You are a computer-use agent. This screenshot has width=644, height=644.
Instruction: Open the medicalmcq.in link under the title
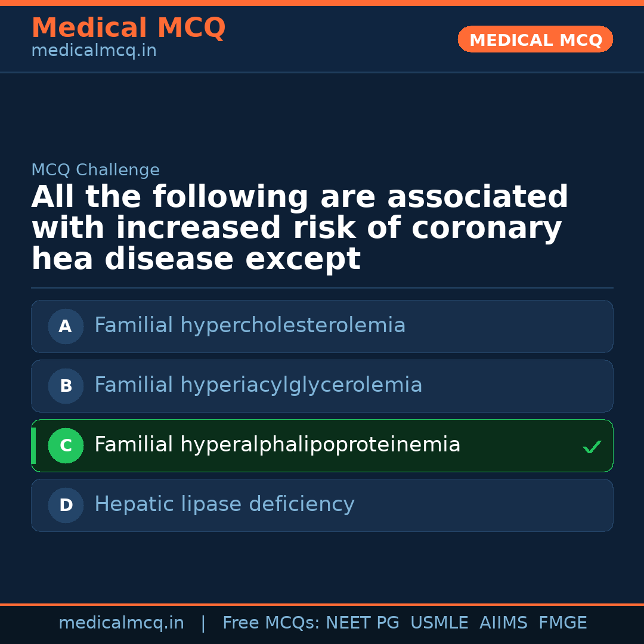pyautogui.click(x=94, y=51)
